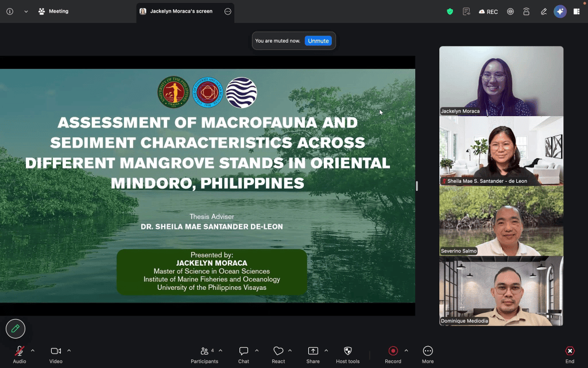Expand the Chat options chevron

[257, 351]
